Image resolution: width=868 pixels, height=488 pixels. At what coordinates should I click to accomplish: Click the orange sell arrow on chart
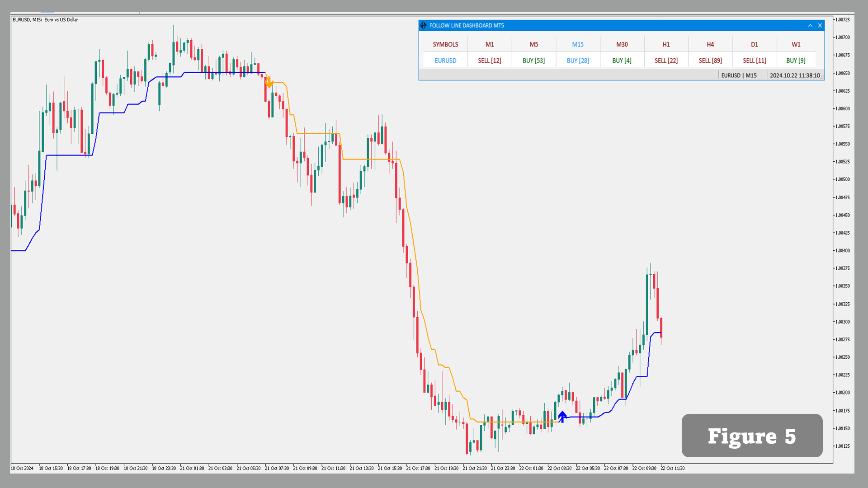269,82
